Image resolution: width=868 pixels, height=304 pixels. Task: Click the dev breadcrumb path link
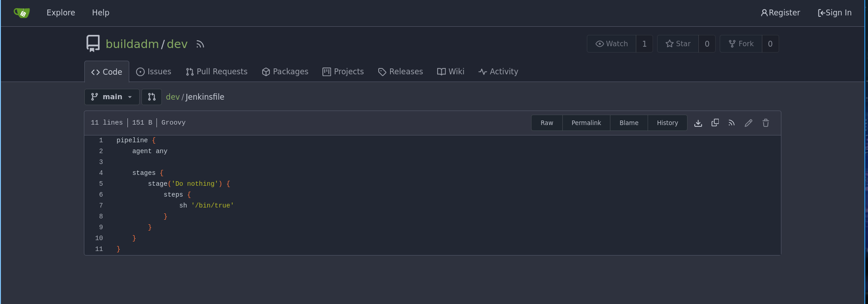coord(173,97)
